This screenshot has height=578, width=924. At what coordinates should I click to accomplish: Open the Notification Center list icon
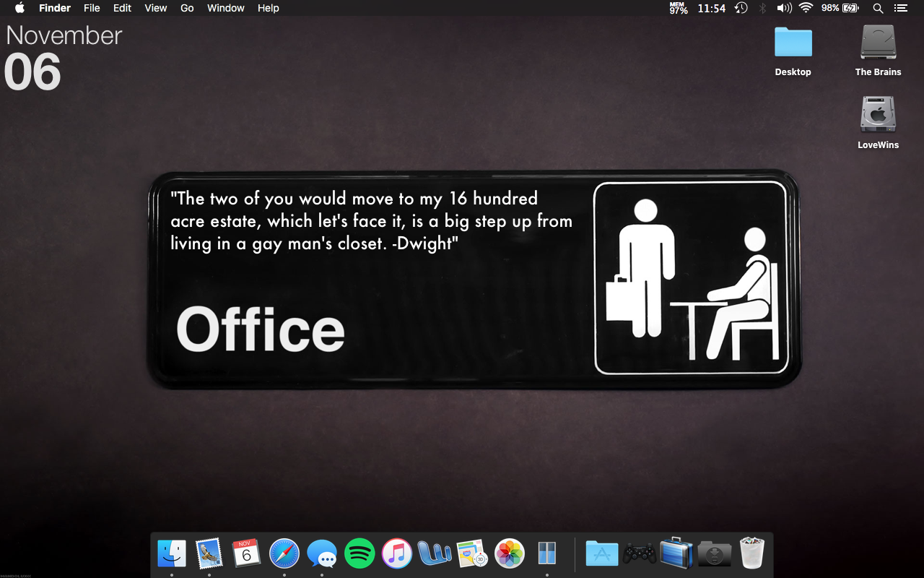pyautogui.click(x=900, y=8)
